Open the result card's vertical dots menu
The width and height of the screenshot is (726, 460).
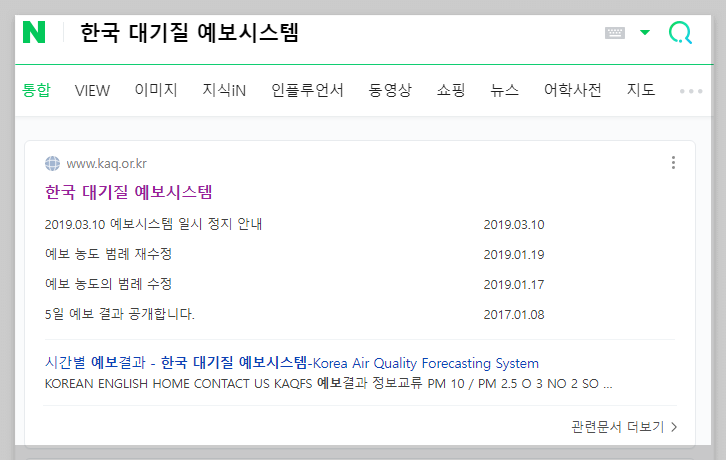point(673,163)
